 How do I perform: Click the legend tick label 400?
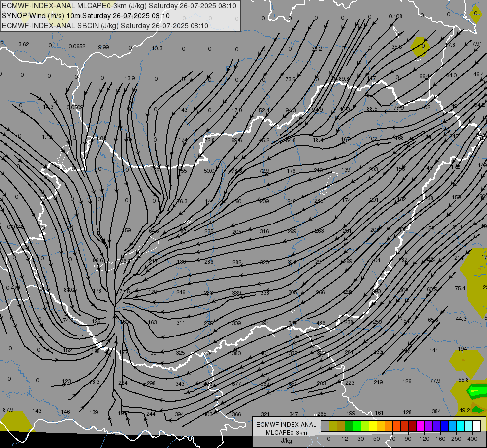pyautogui.click(x=472, y=439)
